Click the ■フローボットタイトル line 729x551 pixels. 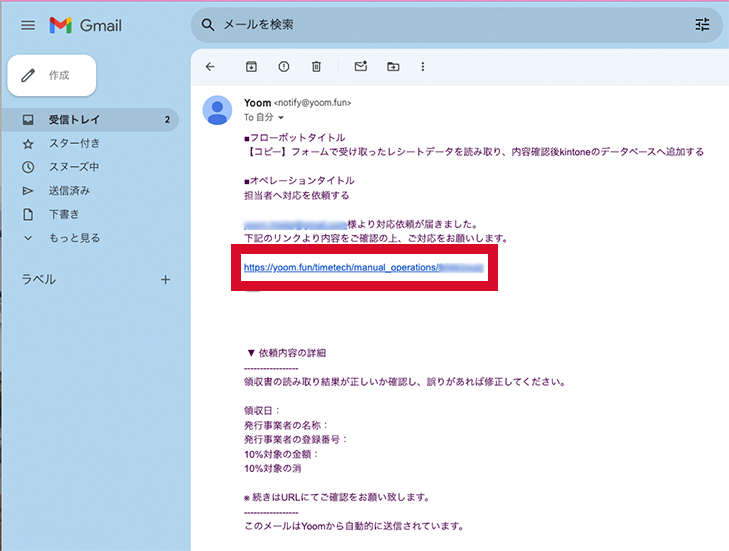coord(294,138)
